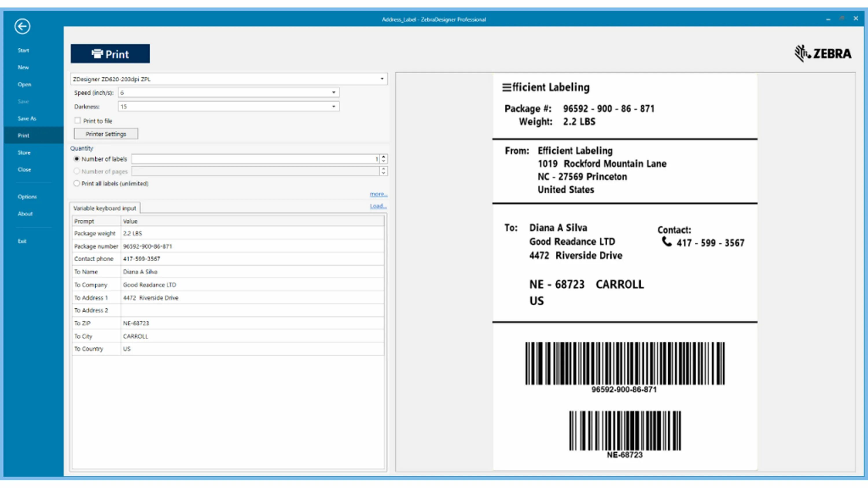Open the printer selection dropdown
The height and width of the screenshot is (488, 868).
click(x=382, y=79)
